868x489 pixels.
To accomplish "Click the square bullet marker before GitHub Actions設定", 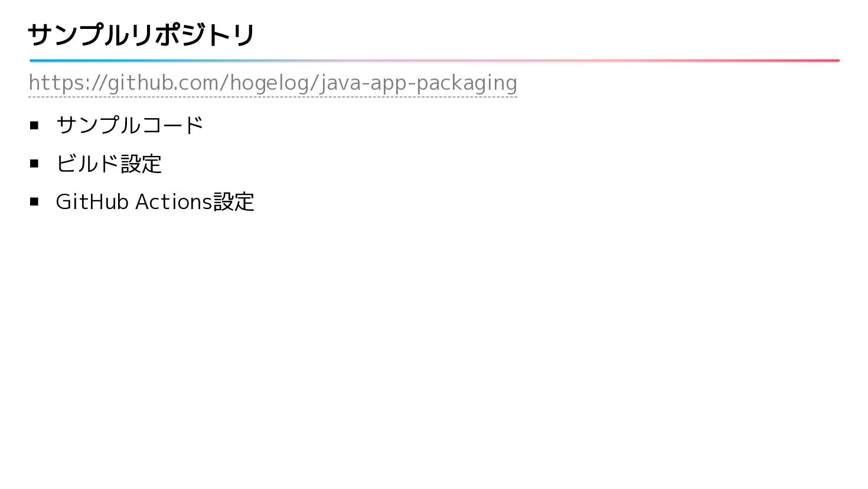I will [x=34, y=202].
